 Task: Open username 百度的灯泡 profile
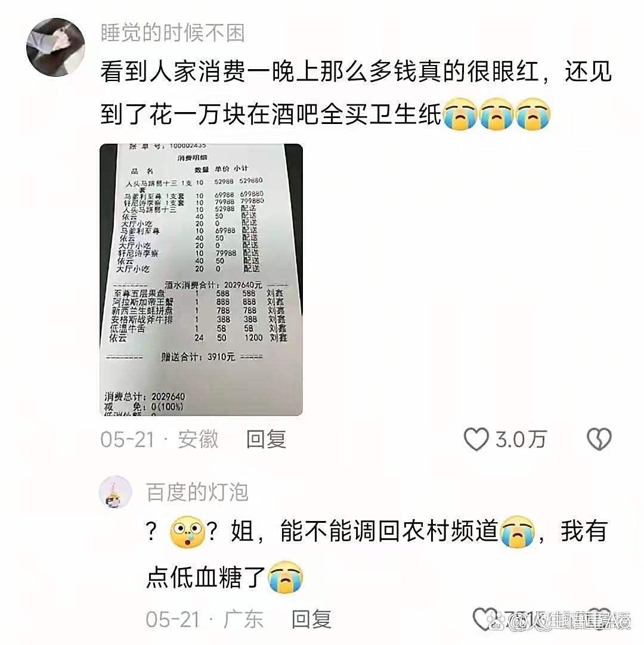[x=197, y=492]
